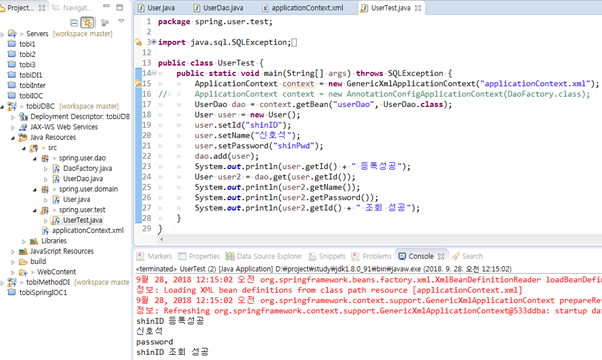Minimize the Project Explorer view

point(106,7)
